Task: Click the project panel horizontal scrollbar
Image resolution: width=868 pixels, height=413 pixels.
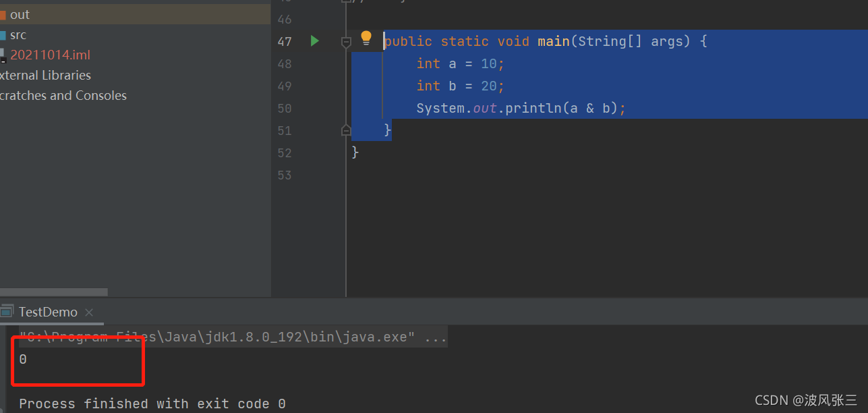Action: [x=54, y=292]
